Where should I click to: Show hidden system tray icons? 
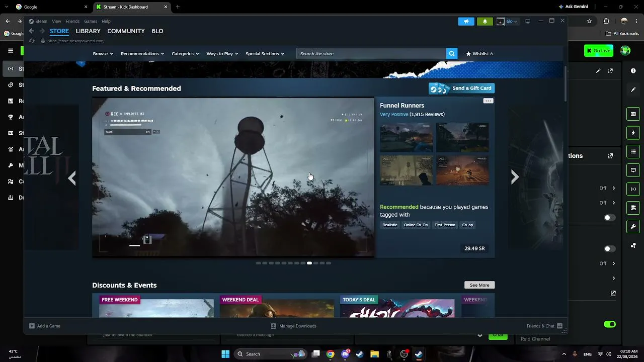[564, 354]
